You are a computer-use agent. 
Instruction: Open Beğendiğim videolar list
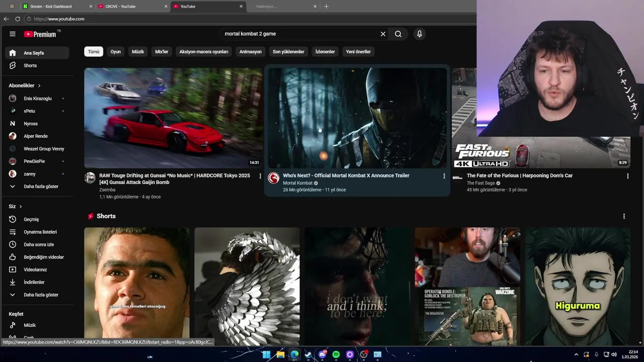[37, 257]
